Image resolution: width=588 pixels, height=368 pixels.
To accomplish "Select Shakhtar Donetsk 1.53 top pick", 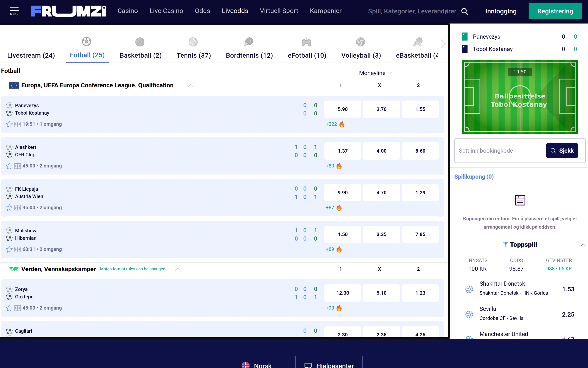I will click(520, 288).
